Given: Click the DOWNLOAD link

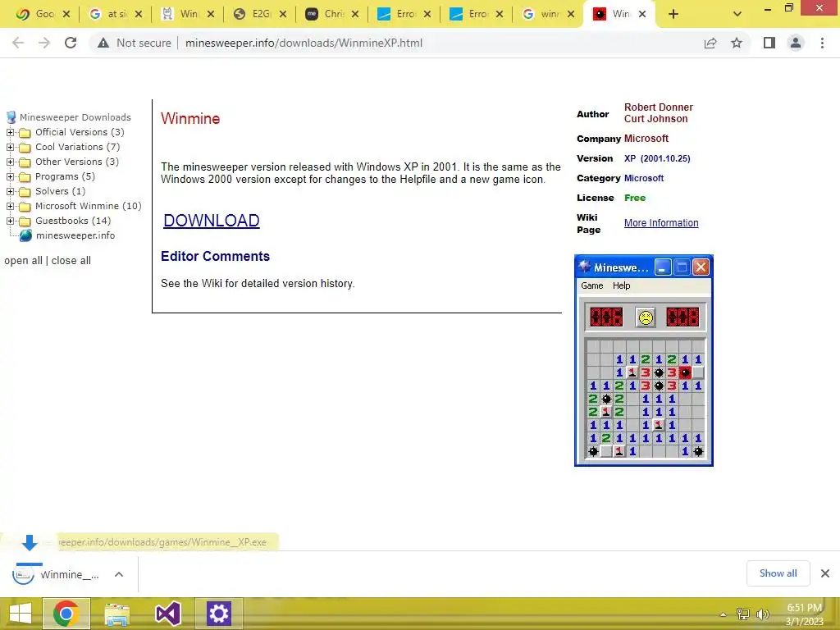Looking at the screenshot, I should point(212,220).
